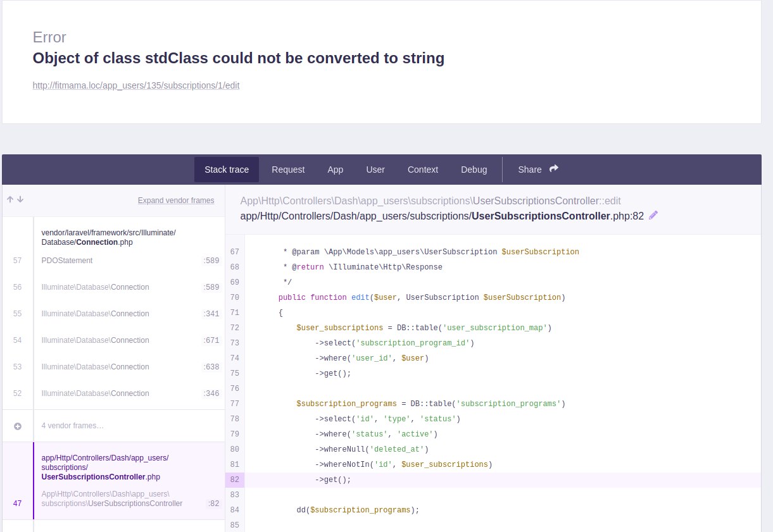Click the pencil icon to open file in editor
Screen dimensions: 773x532
(x=653, y=216)
